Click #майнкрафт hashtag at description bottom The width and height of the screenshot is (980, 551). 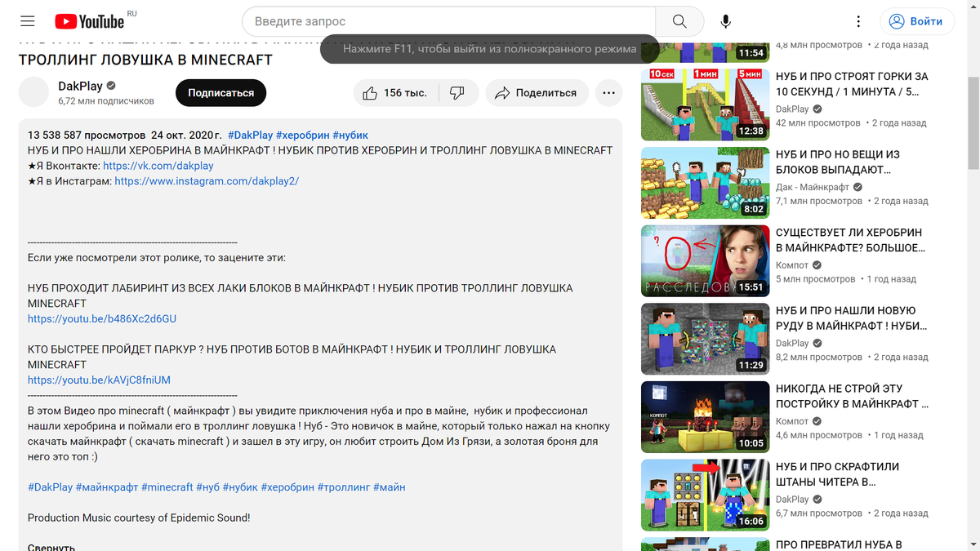point(107,487)
